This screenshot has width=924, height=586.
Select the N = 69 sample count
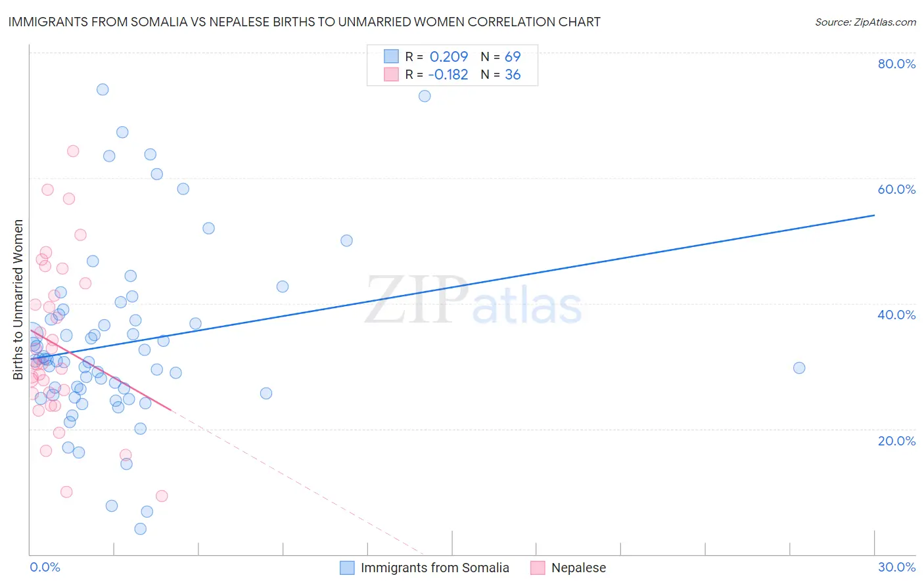click(x=501, y=56)
